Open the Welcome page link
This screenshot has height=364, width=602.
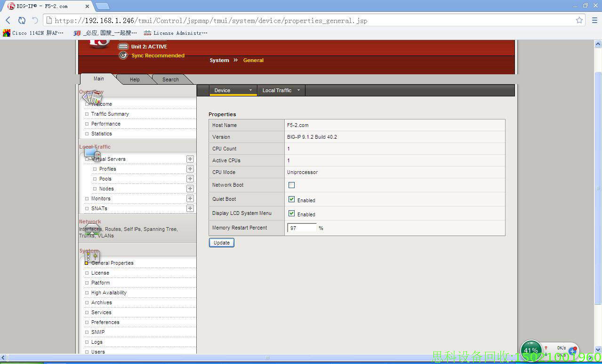tap(102, 104)
